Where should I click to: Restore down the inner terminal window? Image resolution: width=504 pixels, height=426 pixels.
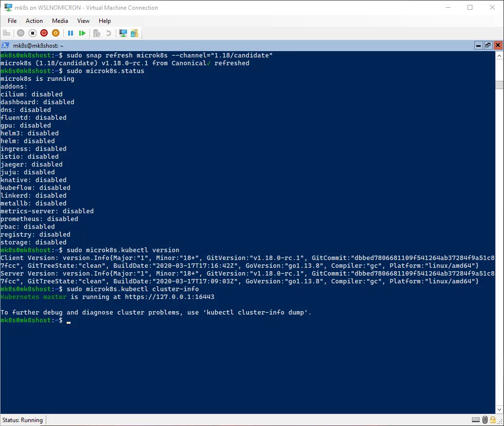coord(488,45)
